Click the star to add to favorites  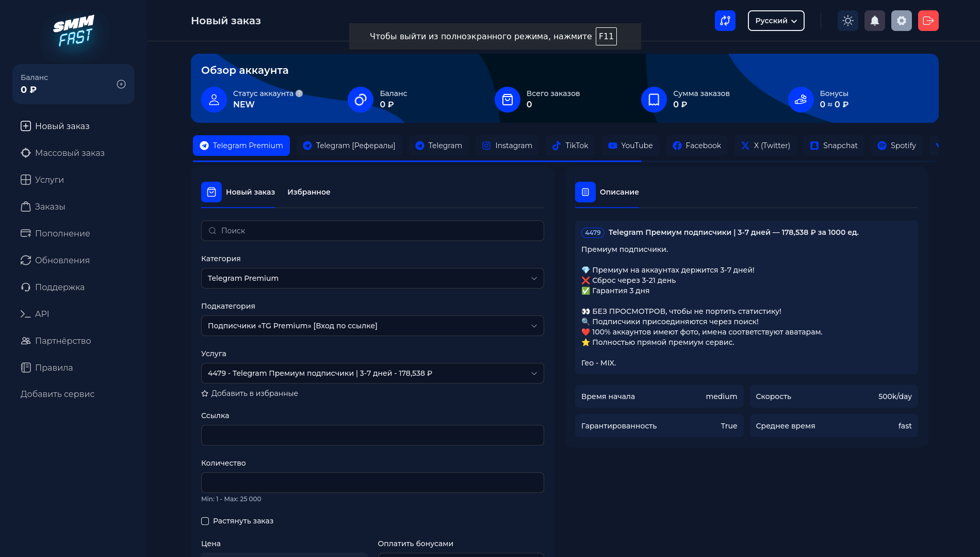(205, 393)
